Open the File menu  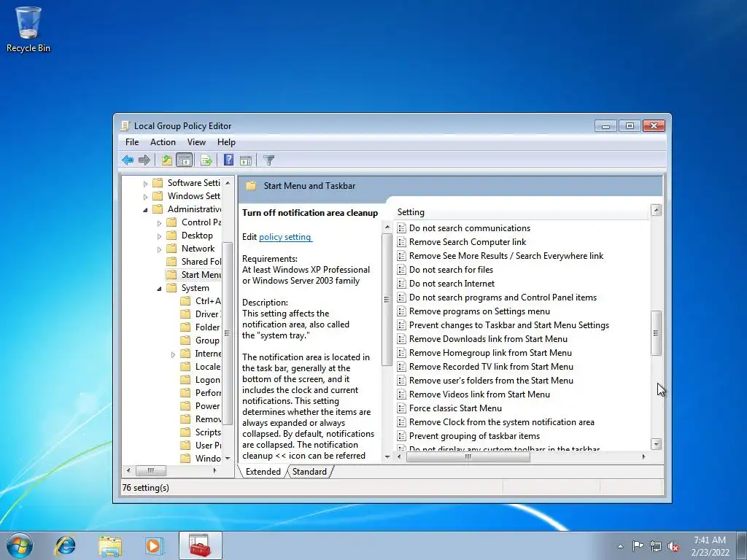pos(132,142)
